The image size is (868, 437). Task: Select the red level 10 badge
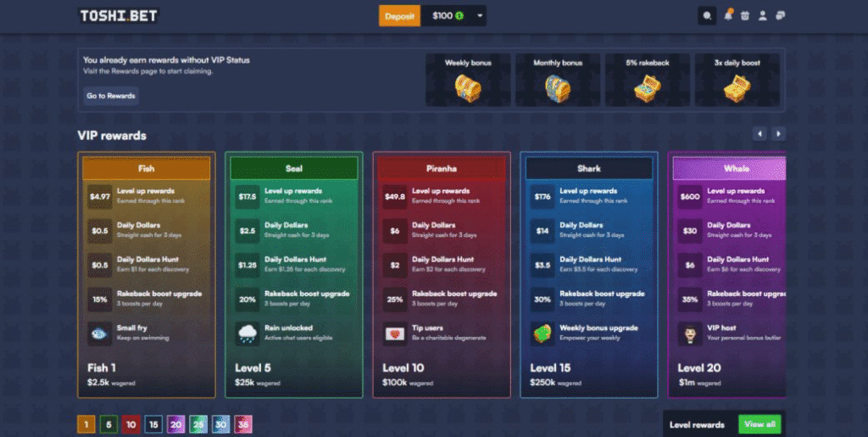tap(131, 424)
